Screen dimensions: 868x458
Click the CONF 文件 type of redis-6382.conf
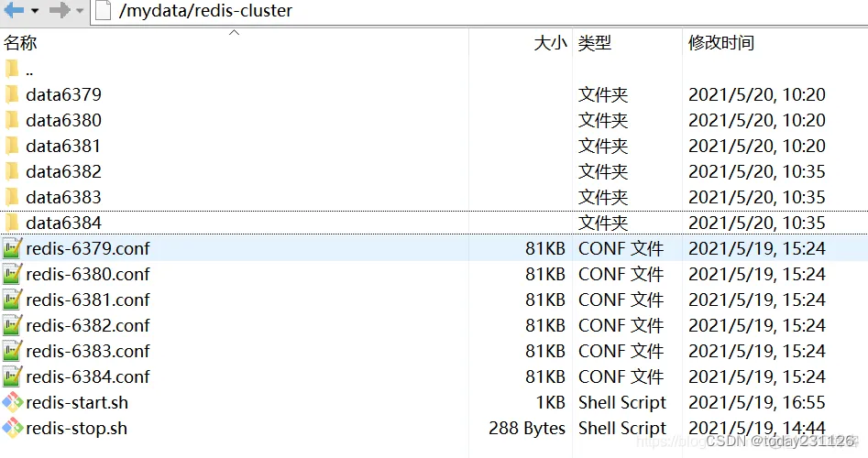[x=621, y=325]
